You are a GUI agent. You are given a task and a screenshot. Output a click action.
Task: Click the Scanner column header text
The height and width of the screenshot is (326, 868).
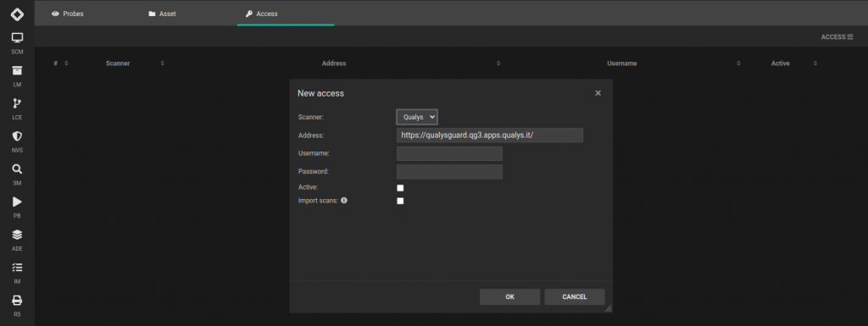pos(118,64)
